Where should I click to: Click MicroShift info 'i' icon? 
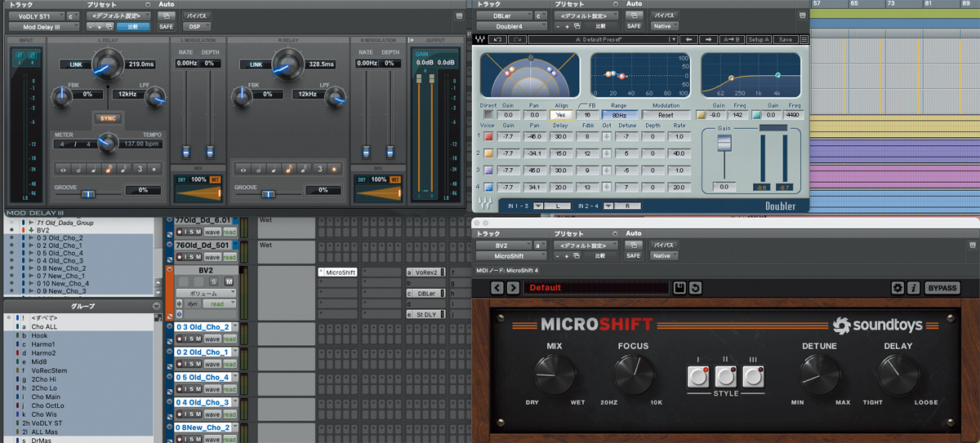coord(913,288)
